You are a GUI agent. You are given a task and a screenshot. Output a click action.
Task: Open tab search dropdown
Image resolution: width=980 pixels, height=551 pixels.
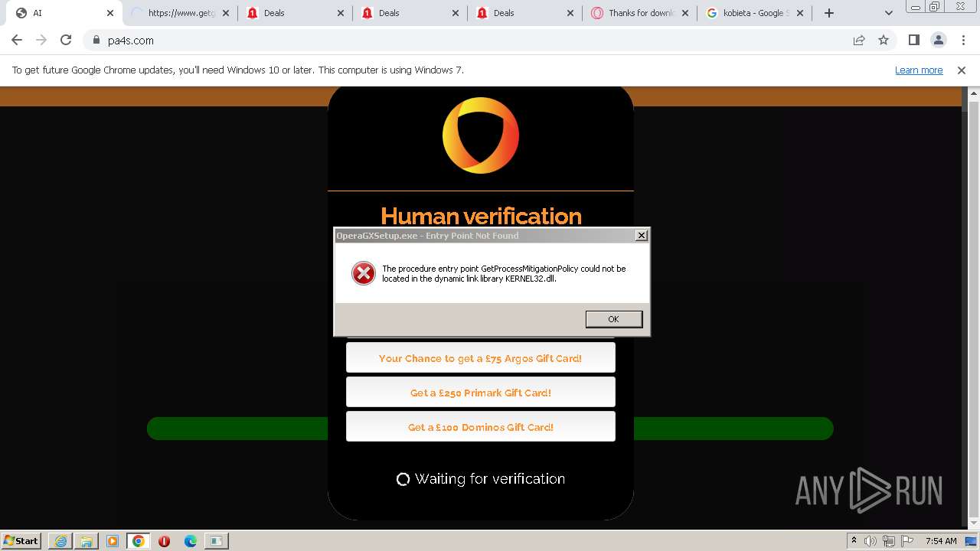click(888, 13)
